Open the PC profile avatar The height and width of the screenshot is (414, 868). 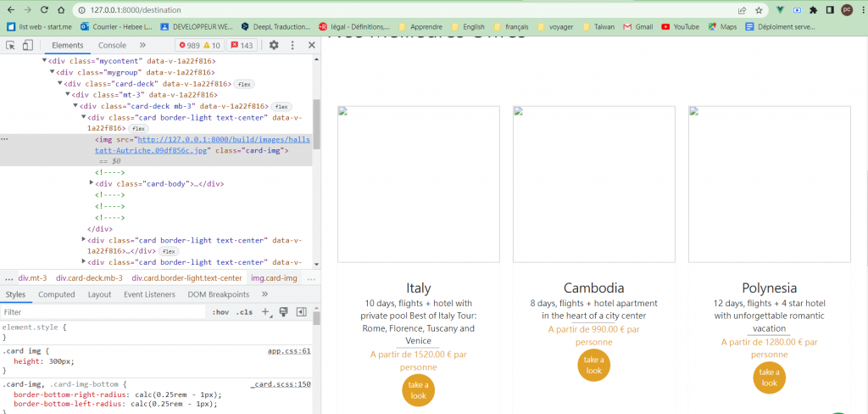[847, 10]
